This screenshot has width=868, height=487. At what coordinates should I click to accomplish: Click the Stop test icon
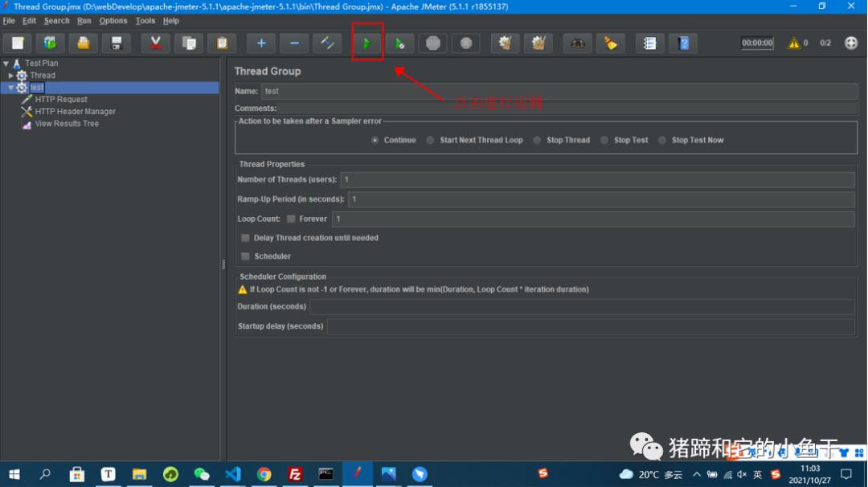click(433, 43)
